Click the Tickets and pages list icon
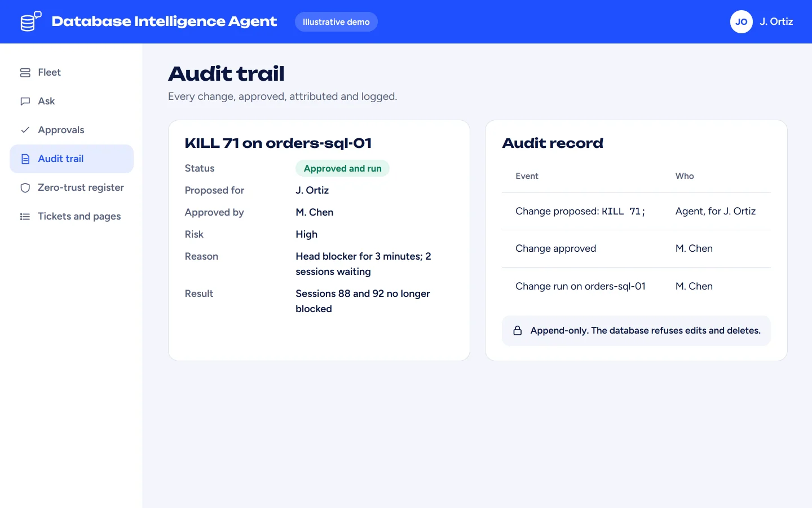The height and width of the screenshot is (508, 812). click(25, 217)
